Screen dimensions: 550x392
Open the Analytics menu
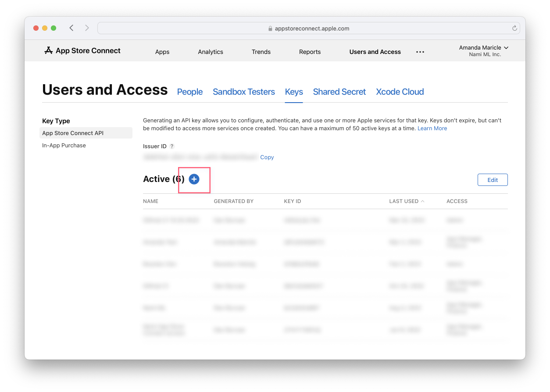point(211,52)
